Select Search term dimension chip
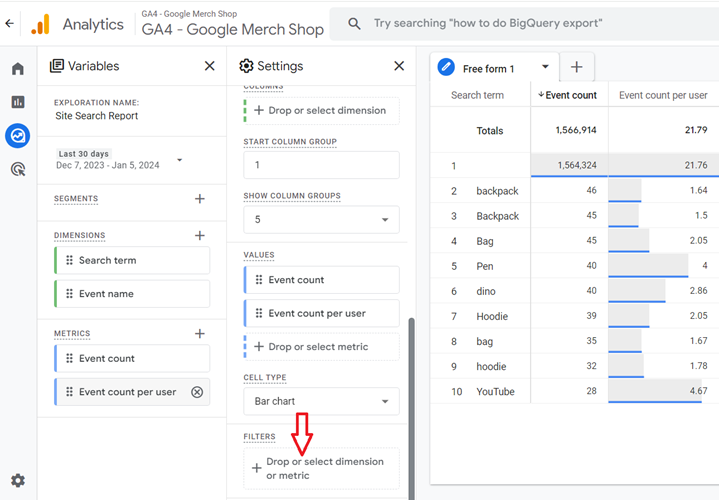 [x=132, y=261]
